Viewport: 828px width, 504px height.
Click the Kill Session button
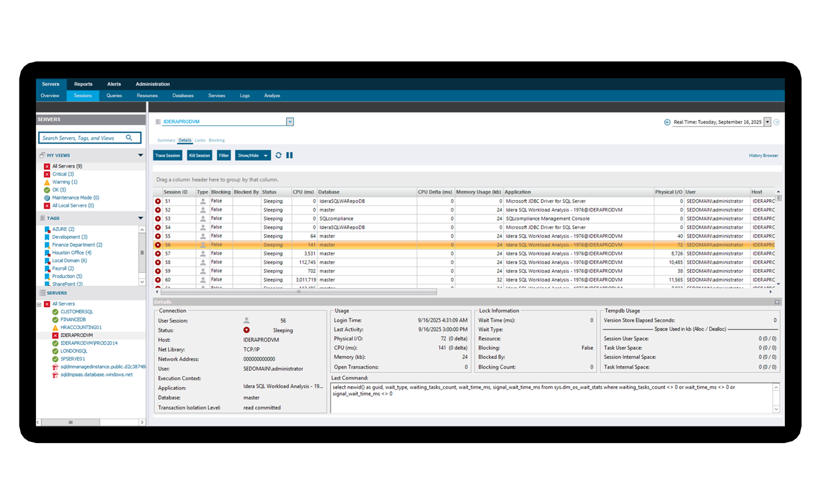pos(199,155)
